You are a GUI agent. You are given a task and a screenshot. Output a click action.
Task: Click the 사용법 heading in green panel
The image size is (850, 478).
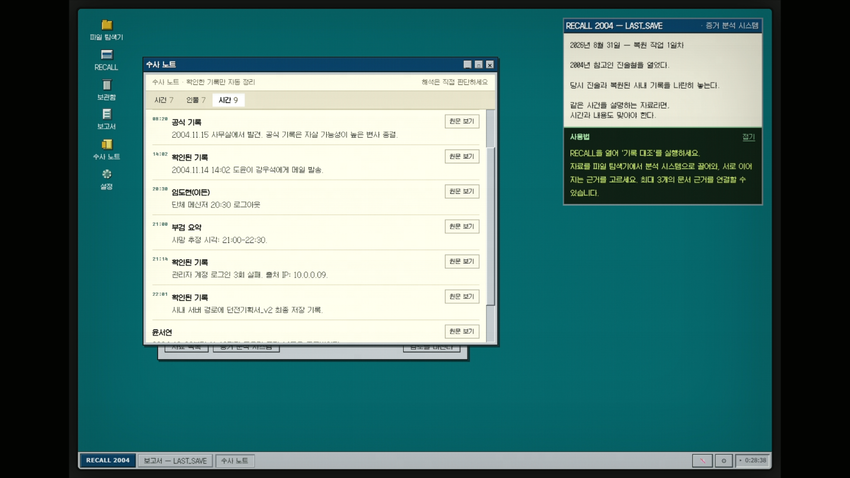(579, 137)
